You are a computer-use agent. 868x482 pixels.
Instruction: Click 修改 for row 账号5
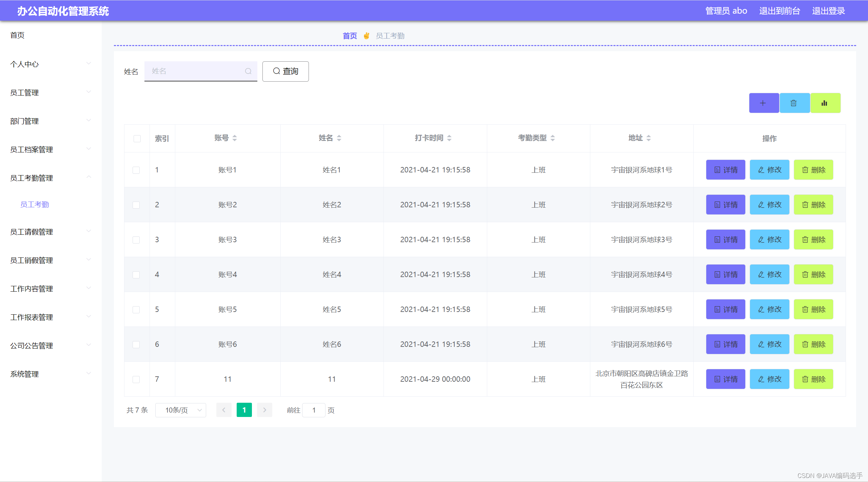point(769,309)
